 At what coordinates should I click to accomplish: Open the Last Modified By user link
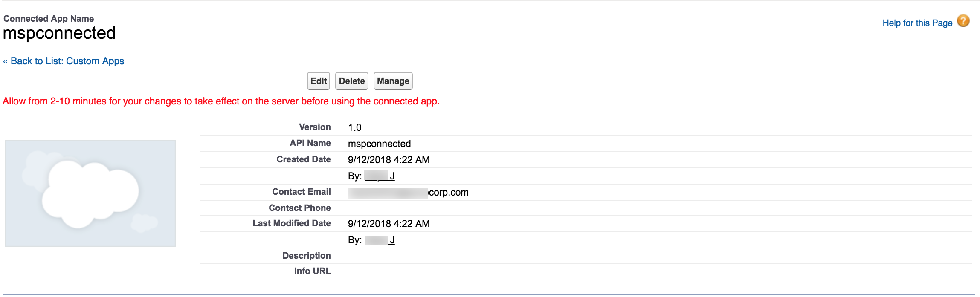pyautogui.click(x=380, y=240)
